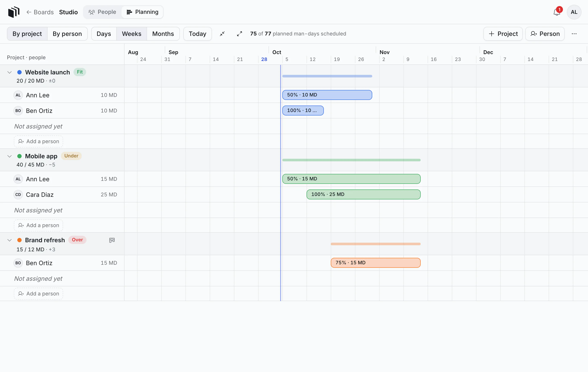The width and height of the screenshot is (588, 372).
Task: Collapse the Brand refresh project
Action: click(x=10, y=240)
